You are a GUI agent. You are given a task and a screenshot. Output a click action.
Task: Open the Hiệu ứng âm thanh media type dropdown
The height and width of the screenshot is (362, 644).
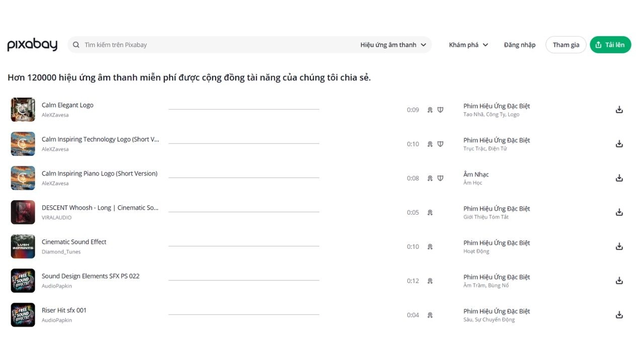tap(393, 45)
